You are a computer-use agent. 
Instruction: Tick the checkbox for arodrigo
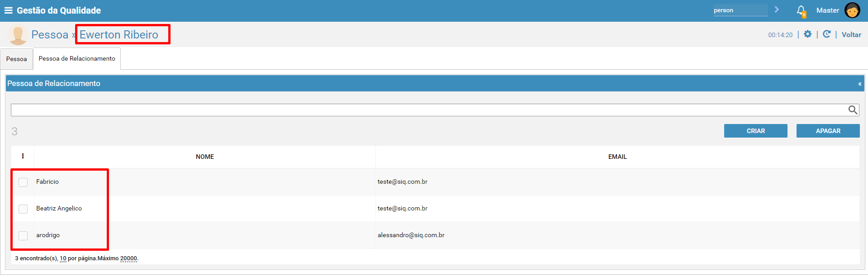23,236
